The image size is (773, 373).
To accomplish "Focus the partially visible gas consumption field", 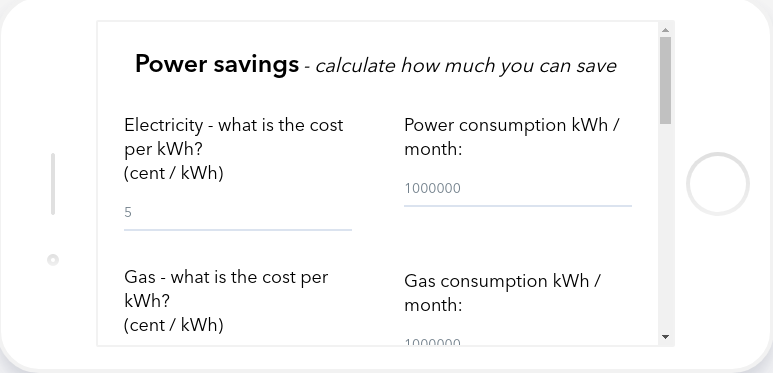I will point(518,340).
